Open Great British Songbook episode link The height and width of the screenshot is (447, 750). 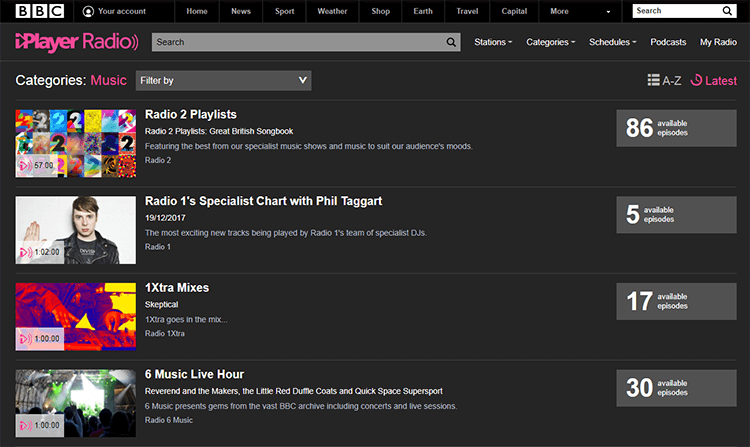click(x=219, y=131)
